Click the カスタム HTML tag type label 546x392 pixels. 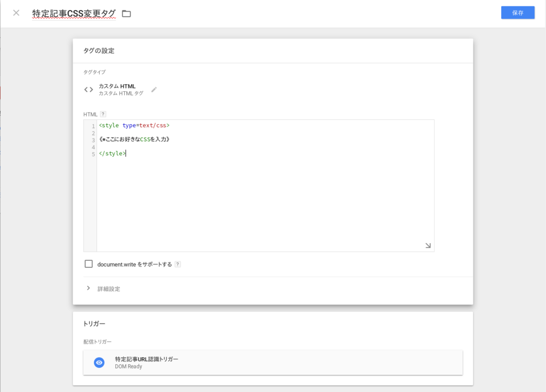click(x=117, y=86)
